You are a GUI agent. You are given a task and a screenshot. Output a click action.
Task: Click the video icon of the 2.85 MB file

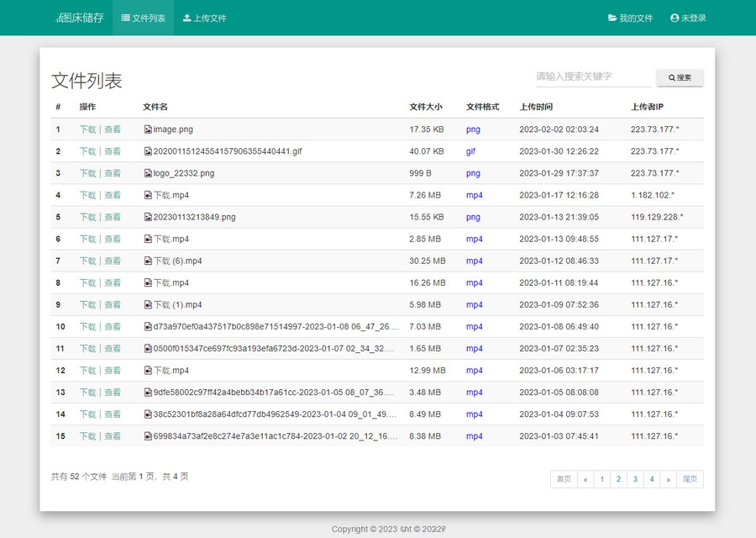click(x=148, y=239)
